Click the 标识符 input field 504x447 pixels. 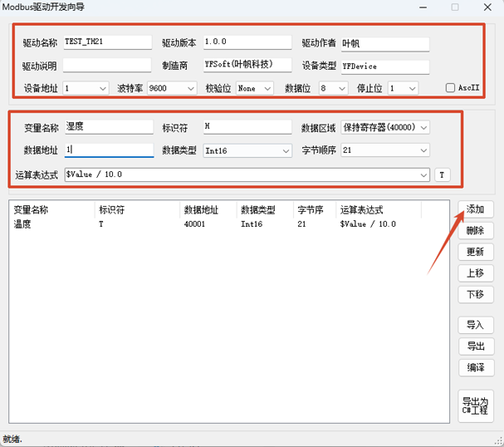[247, 126]
